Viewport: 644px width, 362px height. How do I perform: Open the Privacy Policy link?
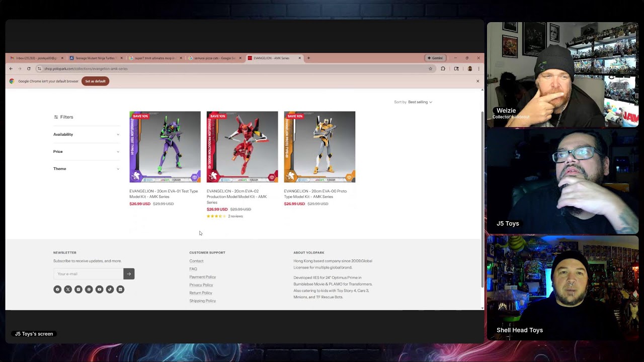pos(201,285)
